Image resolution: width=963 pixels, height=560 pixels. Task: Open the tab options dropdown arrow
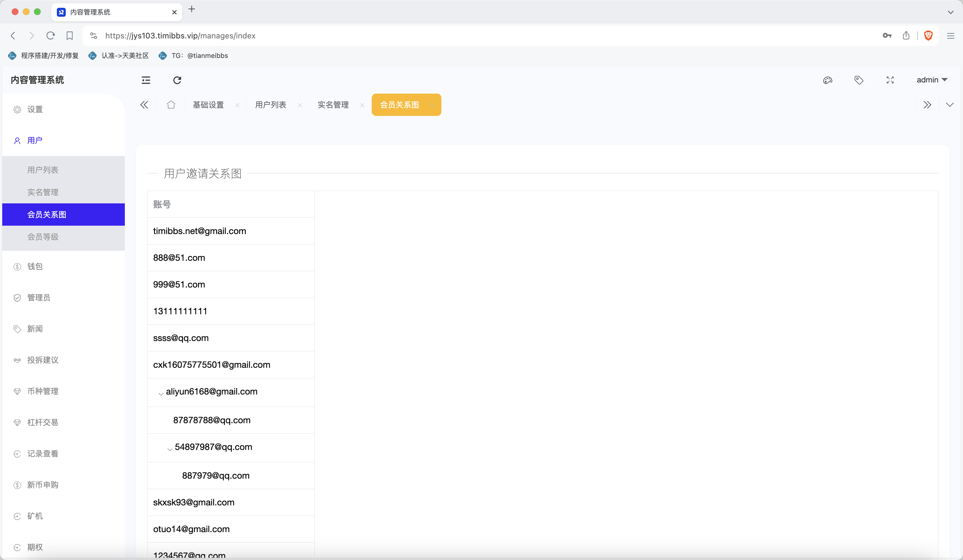pyautogui.click(x=950, y=105)
